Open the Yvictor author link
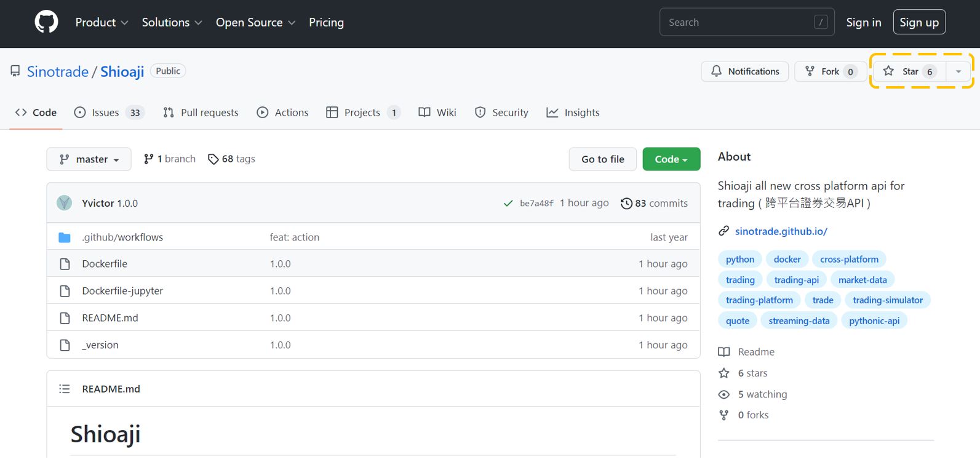The width and height of the screenshot is (980, 462). pos(98,203)
